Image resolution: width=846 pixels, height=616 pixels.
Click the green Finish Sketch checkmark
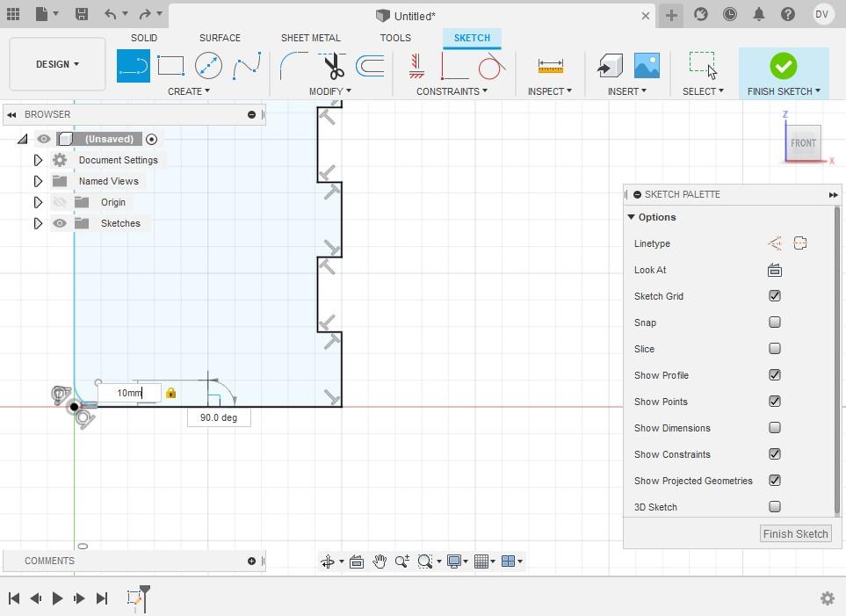[x=783, y=66]
